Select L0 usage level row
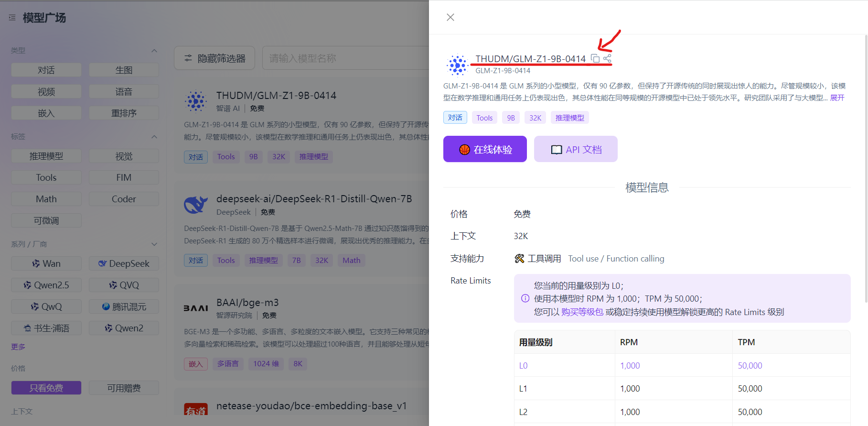The height and width of the screenshot is (426, 868). pyautogui.click(x=682, y=365)
